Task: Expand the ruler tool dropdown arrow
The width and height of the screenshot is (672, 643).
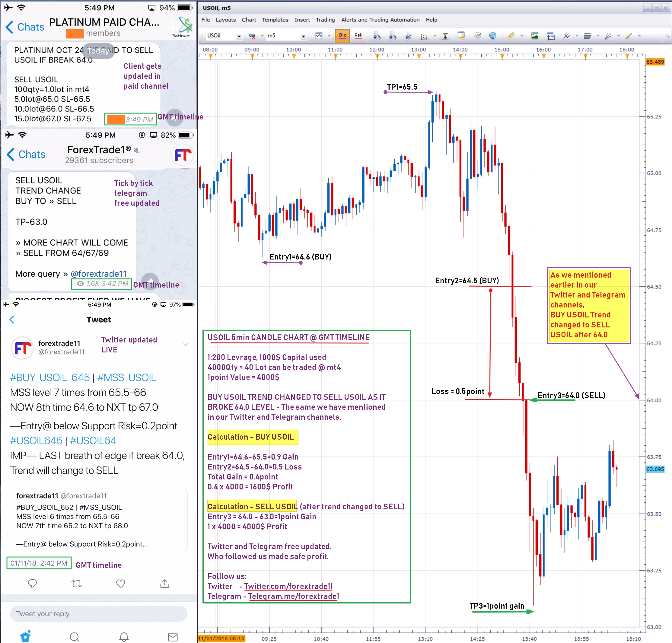Action: pos(521,36)
